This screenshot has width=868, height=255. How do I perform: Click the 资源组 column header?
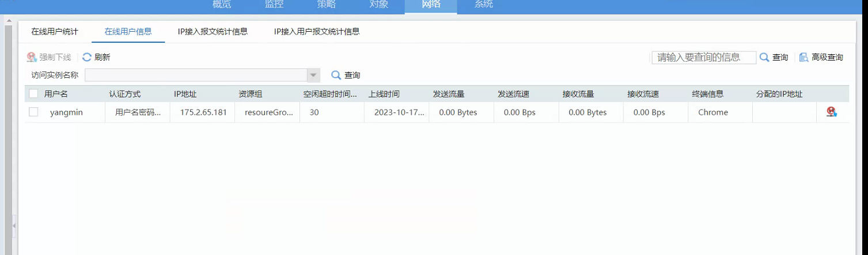(x=251, y=93)
